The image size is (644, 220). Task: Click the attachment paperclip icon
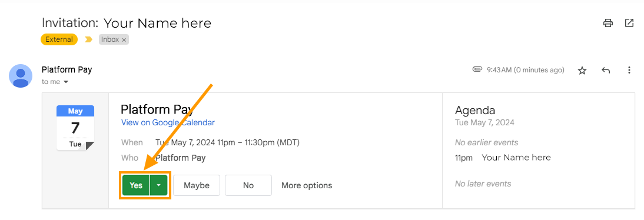[477, 69]
